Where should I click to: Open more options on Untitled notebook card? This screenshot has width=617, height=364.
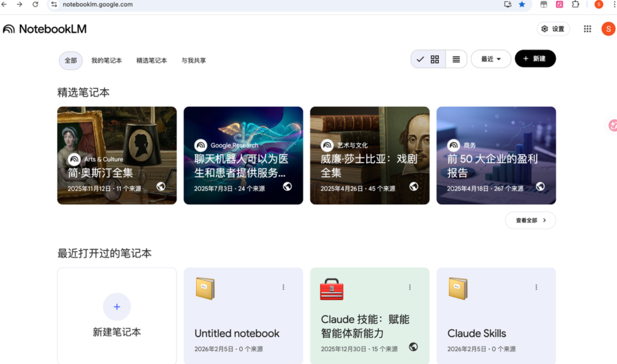283,287
